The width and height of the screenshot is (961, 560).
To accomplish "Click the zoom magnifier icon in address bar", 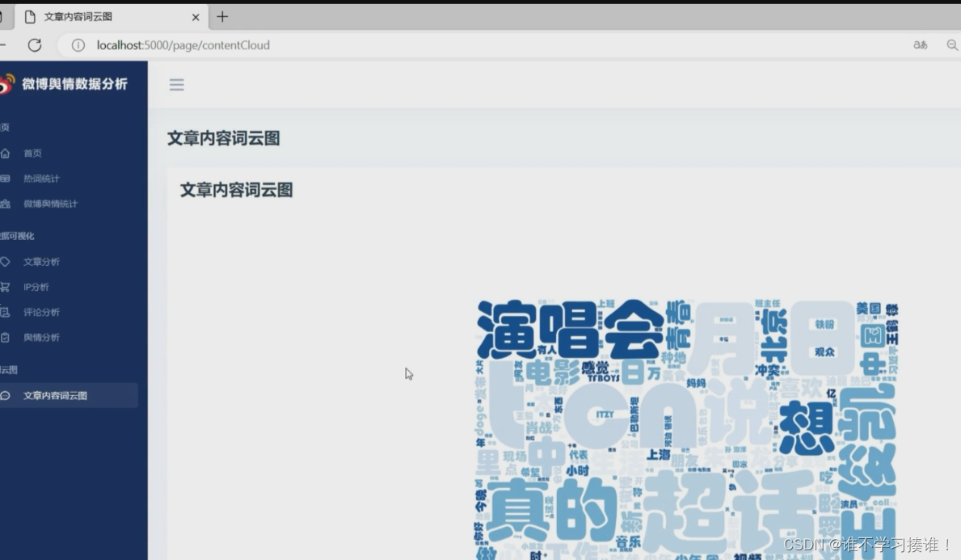I will point(951,45).
